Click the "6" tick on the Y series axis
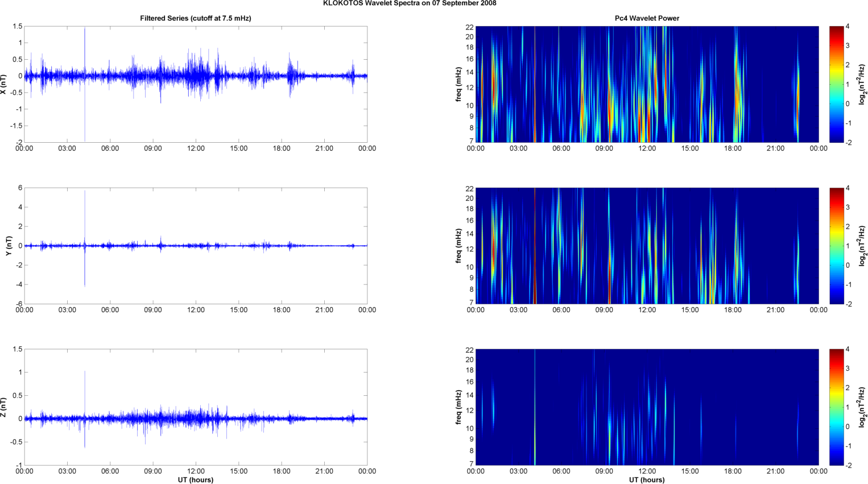 [x=20, y=188]
